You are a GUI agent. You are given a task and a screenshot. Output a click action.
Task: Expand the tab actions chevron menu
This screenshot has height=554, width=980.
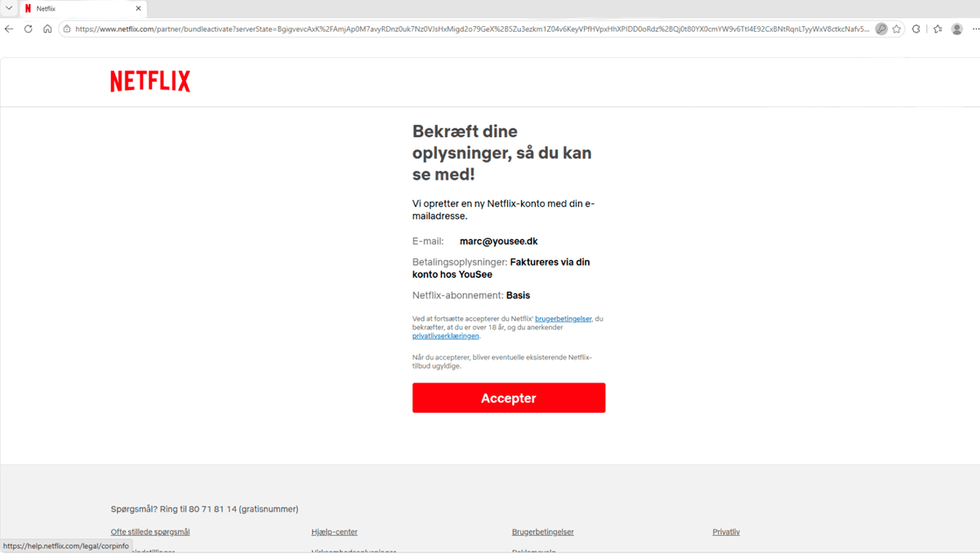coord(8,8)
